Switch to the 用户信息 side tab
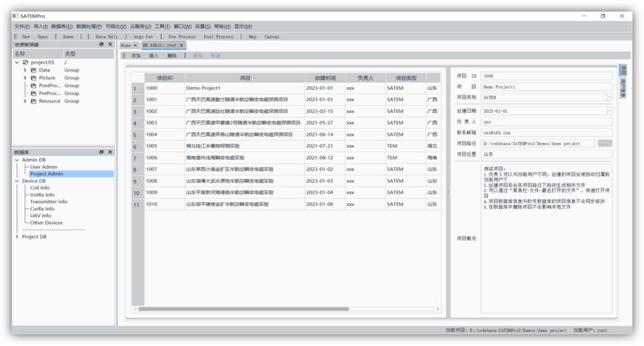The height and width of the screenshot is (346, 644). [x=623, y=87]
